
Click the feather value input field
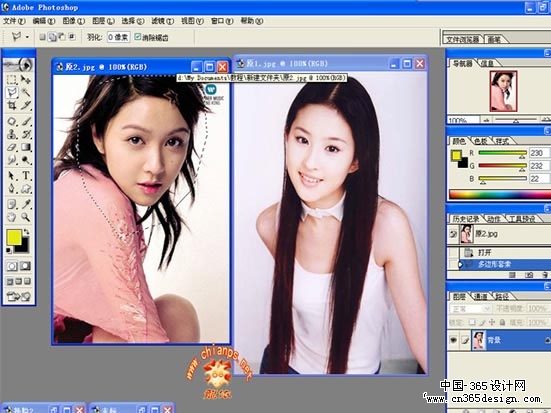coord(118,37)
